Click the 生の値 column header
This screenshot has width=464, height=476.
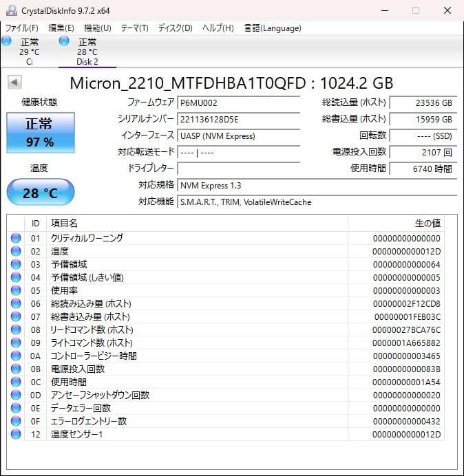(396, 224)
